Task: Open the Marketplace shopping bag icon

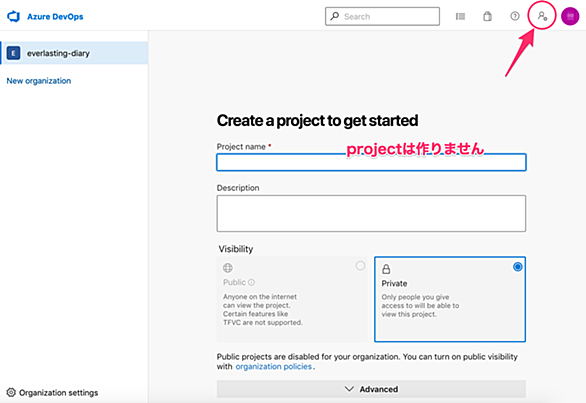Action: [487, 16]
